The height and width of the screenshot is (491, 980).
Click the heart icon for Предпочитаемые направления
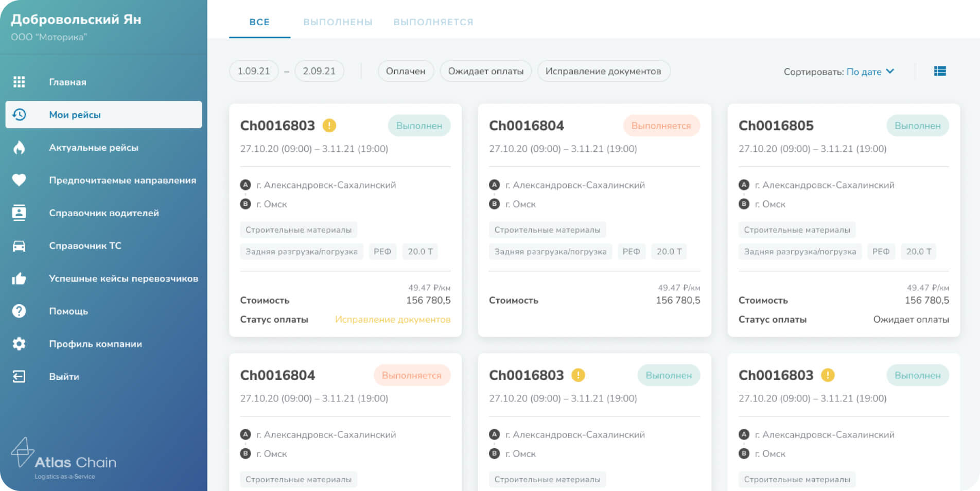[x=19, y=180]
